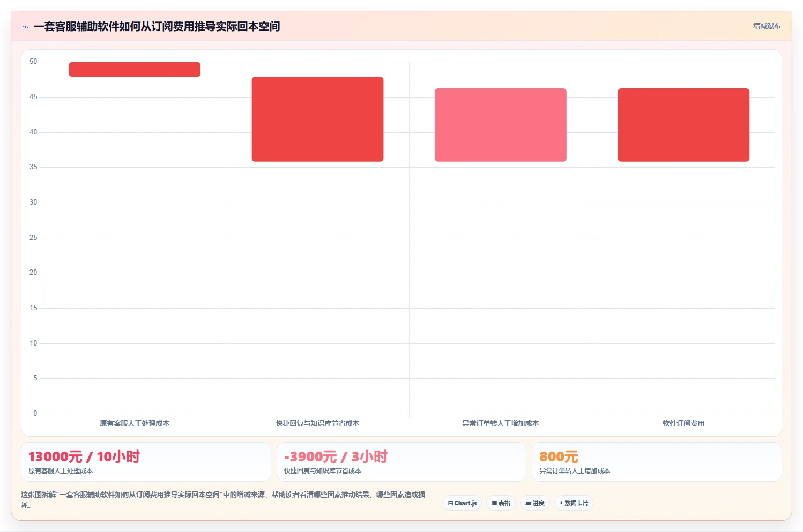Click the 表格 tag
Image resolution: width=803 pixels, height=532 pixels.
pyautogui.click(x=501, y=503)
